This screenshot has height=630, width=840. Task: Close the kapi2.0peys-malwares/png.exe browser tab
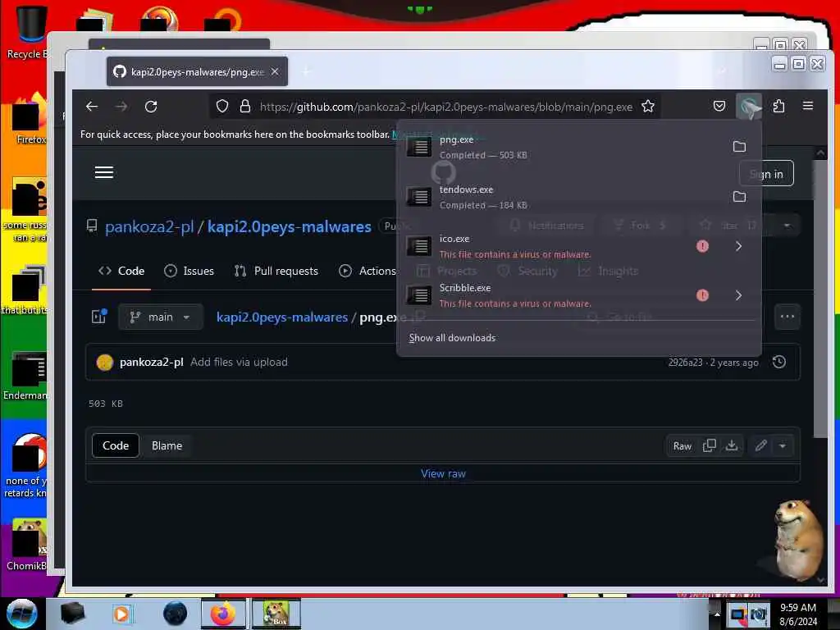pyautogui.click(x=275, y=71)
